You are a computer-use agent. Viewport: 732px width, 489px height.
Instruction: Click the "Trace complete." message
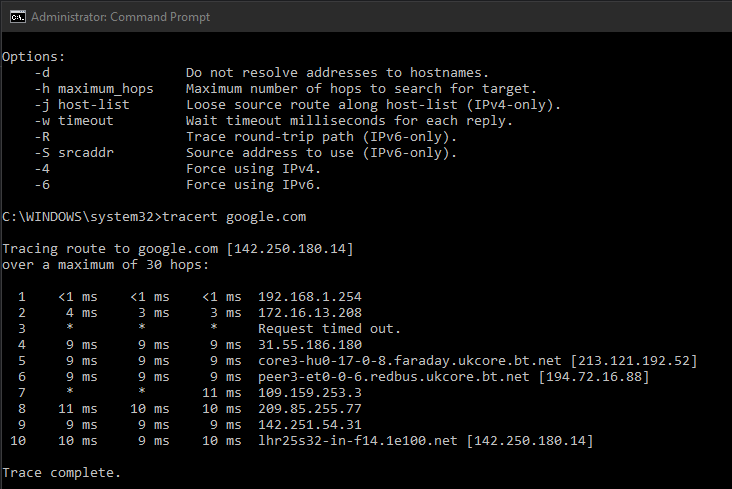tap(61, 473)
